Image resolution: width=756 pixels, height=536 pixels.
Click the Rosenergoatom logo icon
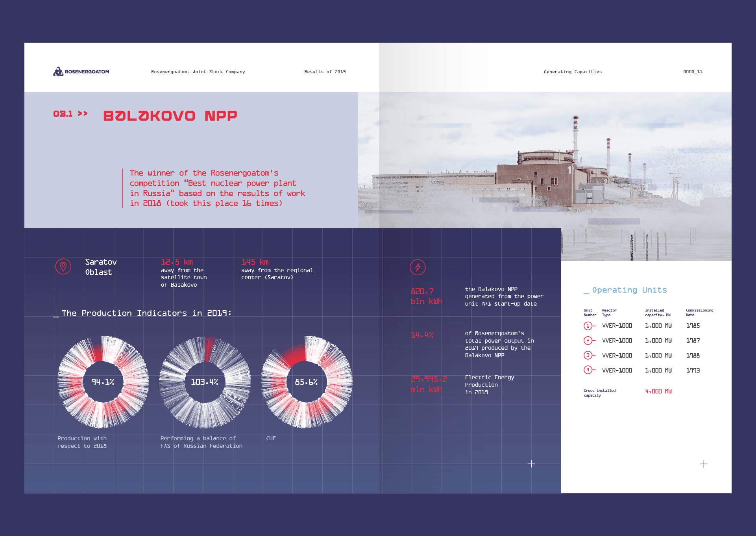coord(58,72)
